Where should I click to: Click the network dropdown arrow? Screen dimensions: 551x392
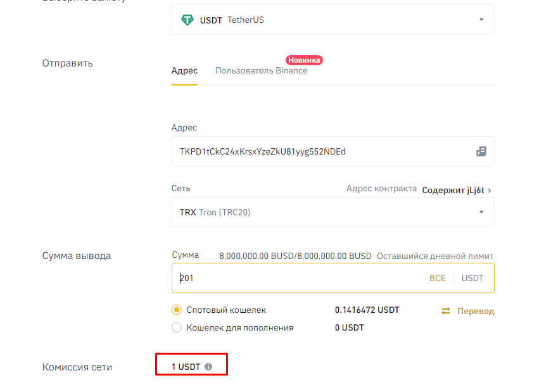[x=481, y=212]
